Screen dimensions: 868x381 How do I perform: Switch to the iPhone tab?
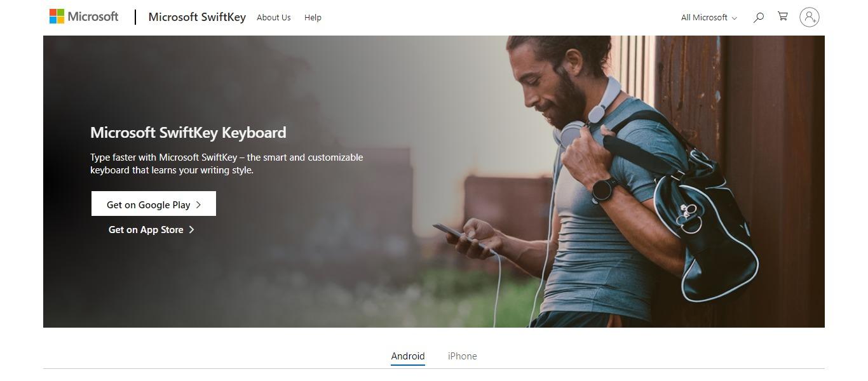(463, 356)
